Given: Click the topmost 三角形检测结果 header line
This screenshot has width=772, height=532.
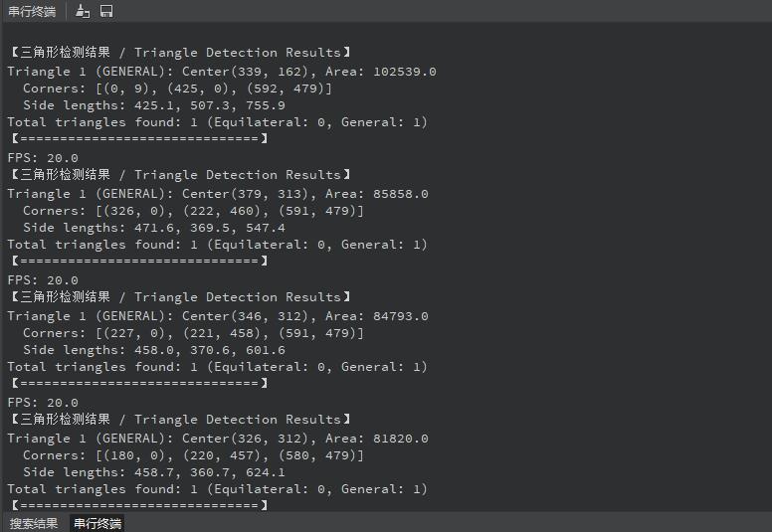Looking at the screenshot, I should 179,53.
